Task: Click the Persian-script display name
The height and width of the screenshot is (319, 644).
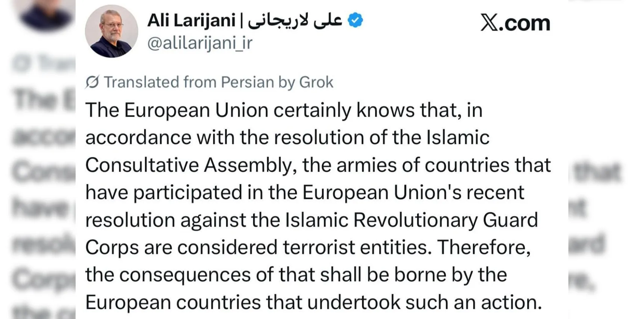Action: click(295, 20)
